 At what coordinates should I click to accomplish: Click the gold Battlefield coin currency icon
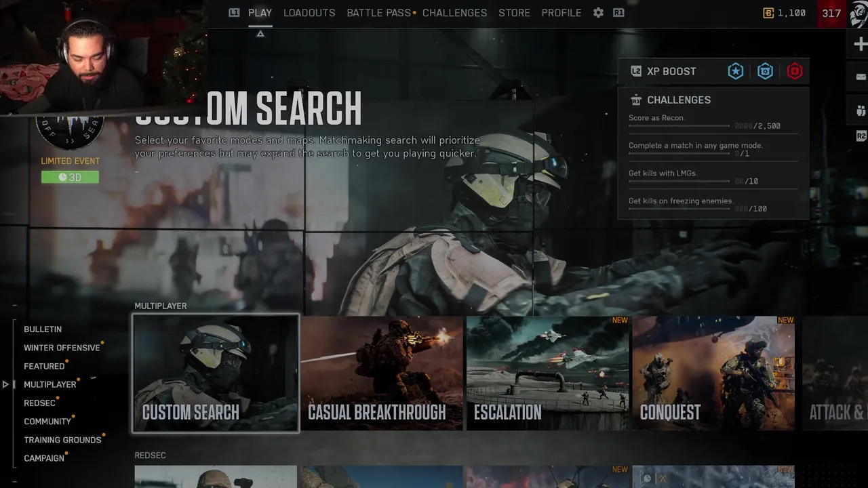pyautogui.click(x=768, y=13)
